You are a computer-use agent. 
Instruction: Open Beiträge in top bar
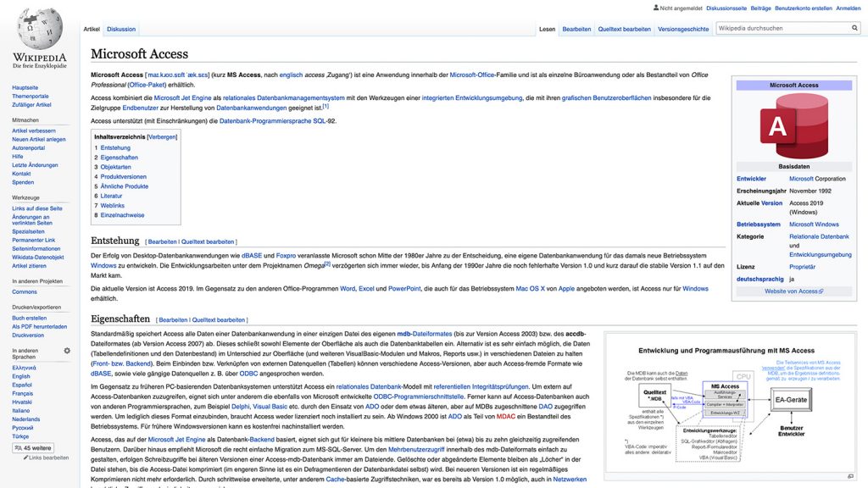tap(760, 8)
